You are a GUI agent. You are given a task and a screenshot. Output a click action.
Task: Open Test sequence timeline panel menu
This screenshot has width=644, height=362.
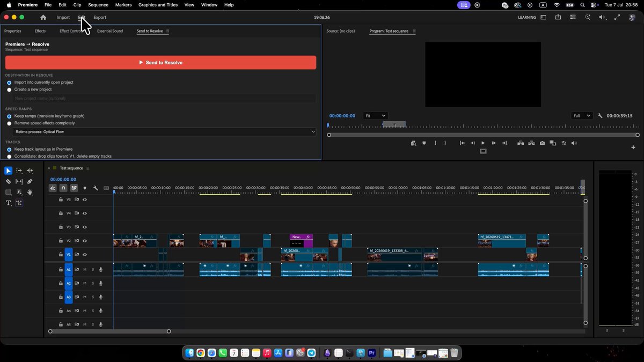pyautogui.click(x=88, y=168)
